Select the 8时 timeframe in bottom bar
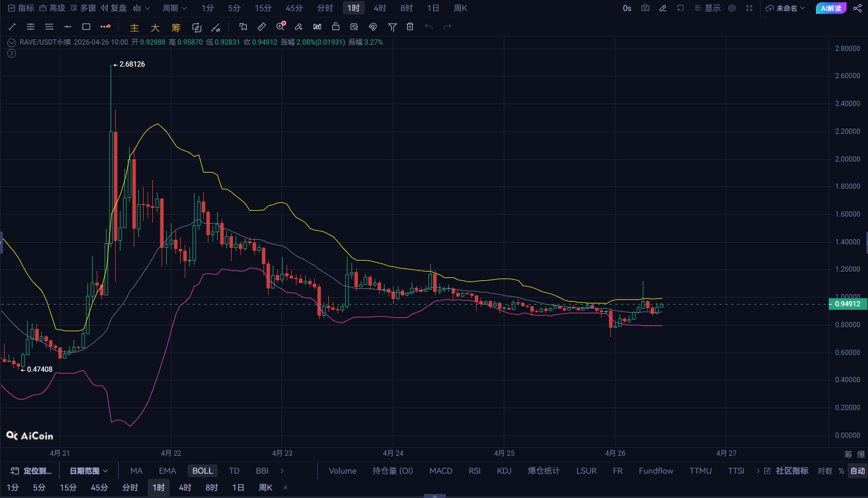This screenshot has height=498, width=868. [x=212, y=488]
